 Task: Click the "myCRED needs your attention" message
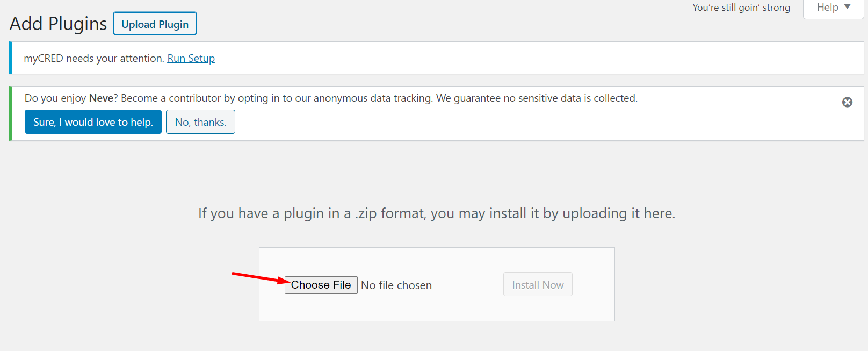tap(94, 58)
